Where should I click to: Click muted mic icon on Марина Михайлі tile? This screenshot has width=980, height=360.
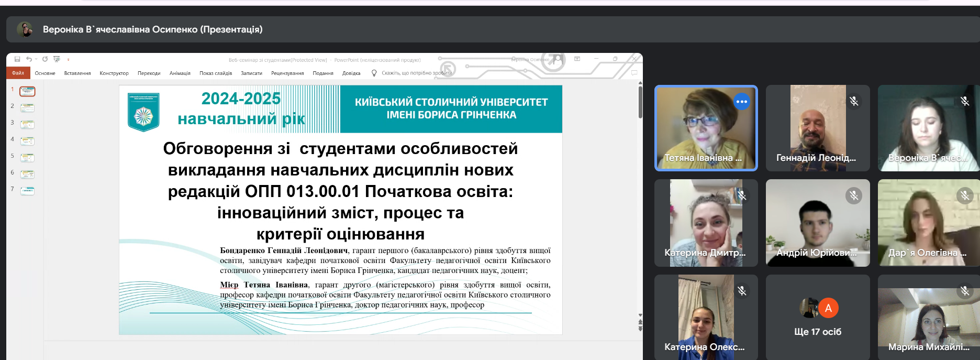[x=965, y=291]
